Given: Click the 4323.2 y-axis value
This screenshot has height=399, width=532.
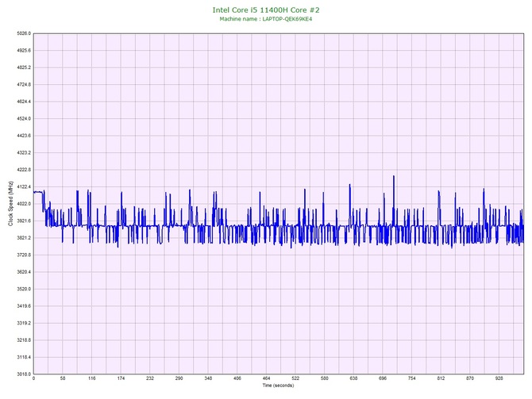Looking at the screenshot, I should coord(24,153).
